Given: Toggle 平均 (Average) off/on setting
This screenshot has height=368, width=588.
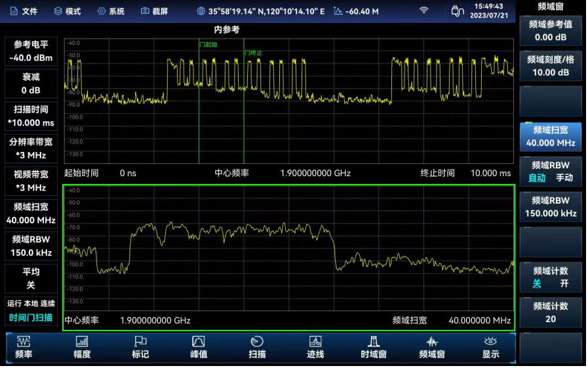Looking at the screenshot, I should 31,278.
